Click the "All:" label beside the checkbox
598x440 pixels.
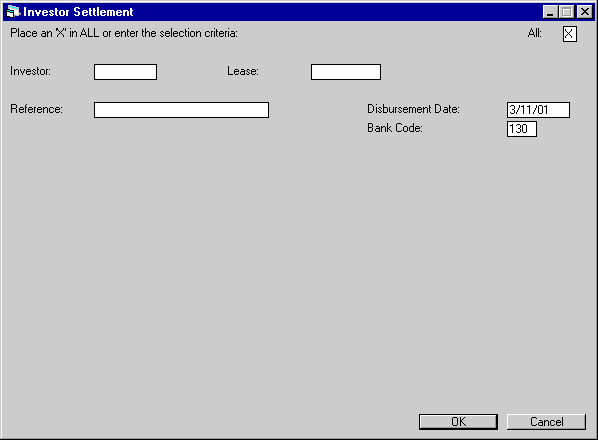[535, 33]
